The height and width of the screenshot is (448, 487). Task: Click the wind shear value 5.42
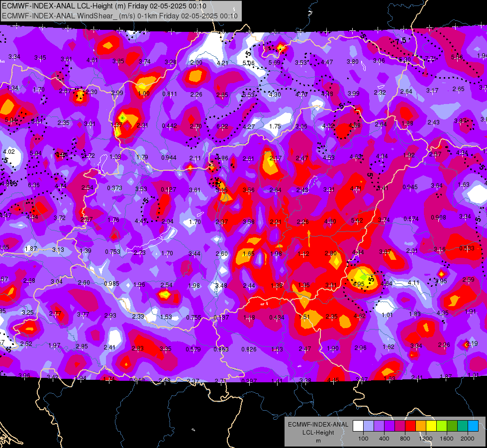357,221
